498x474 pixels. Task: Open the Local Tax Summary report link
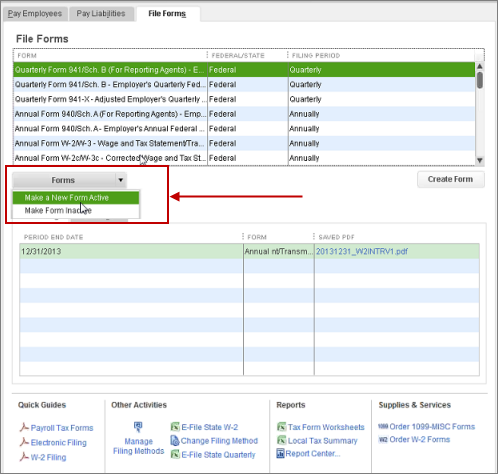click(x=322, y=441)
